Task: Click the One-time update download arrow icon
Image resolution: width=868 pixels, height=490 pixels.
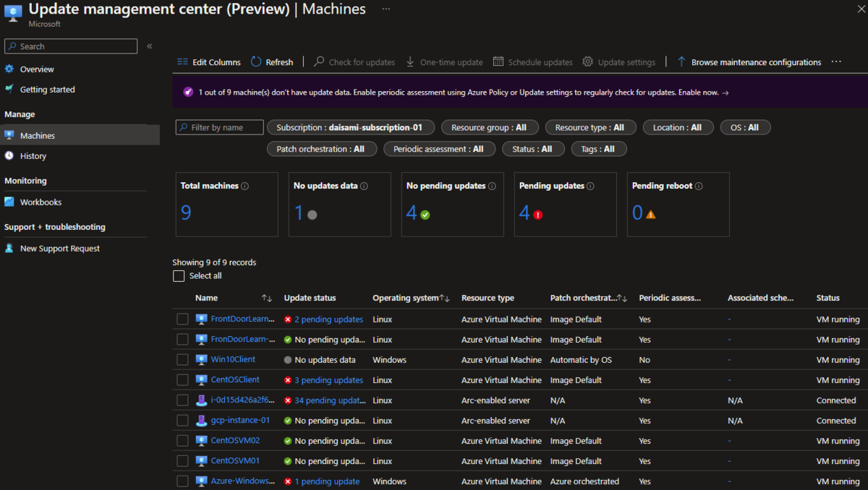Action: [410, 62]
